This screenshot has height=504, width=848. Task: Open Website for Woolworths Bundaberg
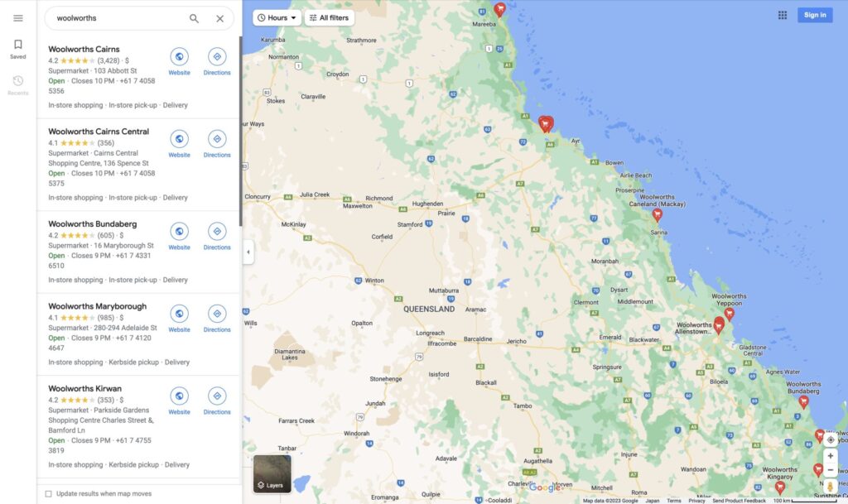pos(179,237)
